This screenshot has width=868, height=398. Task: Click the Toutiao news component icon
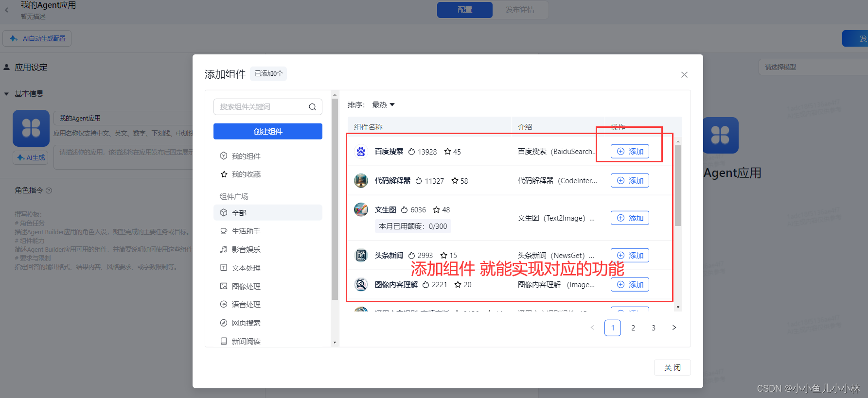point(361,255)
